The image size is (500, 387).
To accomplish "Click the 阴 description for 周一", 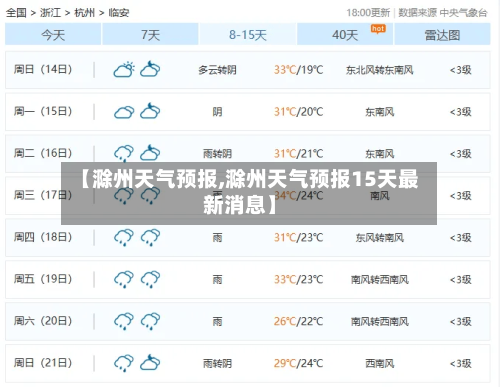I will 217,112.
